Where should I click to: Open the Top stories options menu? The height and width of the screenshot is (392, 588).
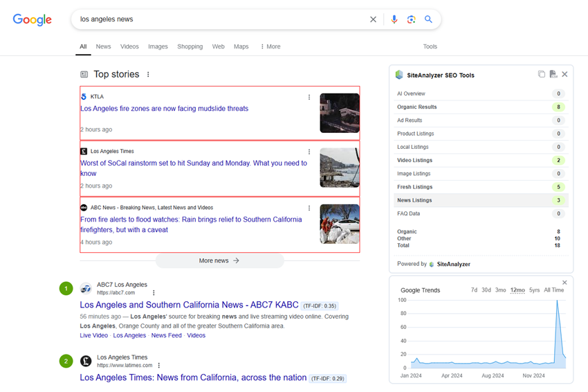tap(148, 74)
